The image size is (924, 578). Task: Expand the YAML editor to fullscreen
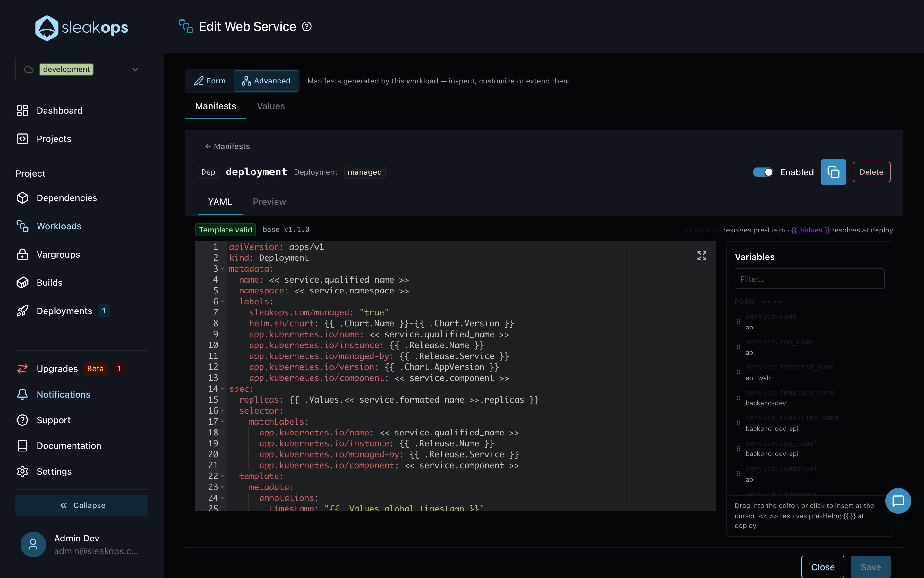coord(702,255)
